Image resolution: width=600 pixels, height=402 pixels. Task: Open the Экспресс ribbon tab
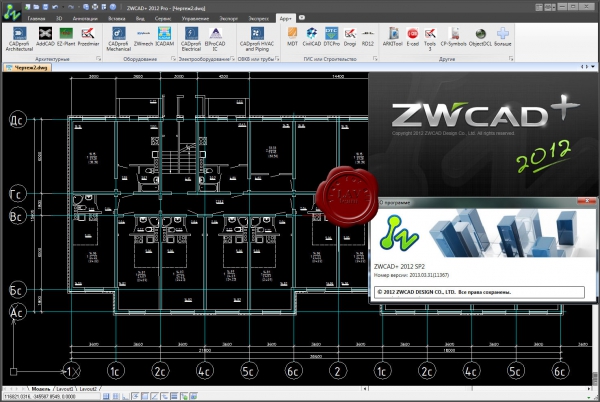[x=259, y=18]
